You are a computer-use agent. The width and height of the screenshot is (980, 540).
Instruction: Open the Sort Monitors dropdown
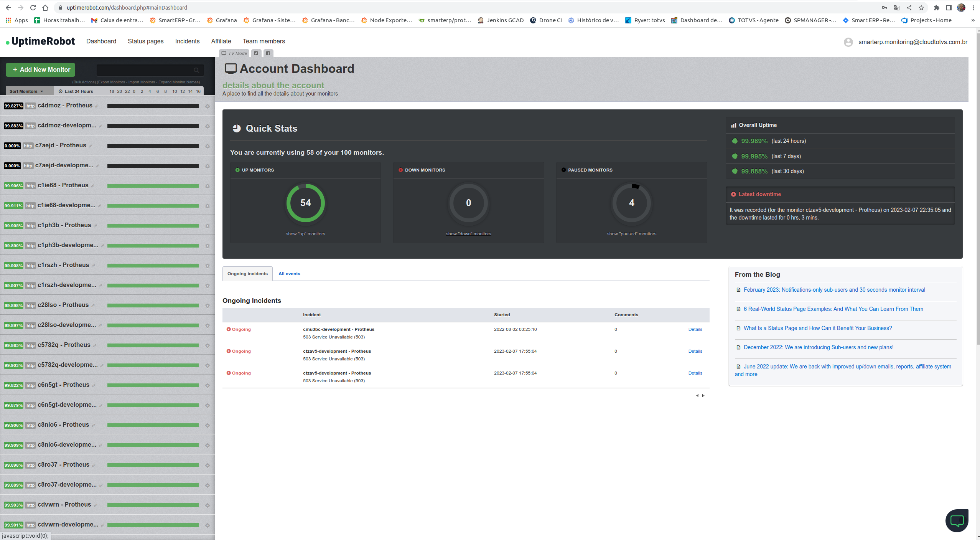[26, 91]
